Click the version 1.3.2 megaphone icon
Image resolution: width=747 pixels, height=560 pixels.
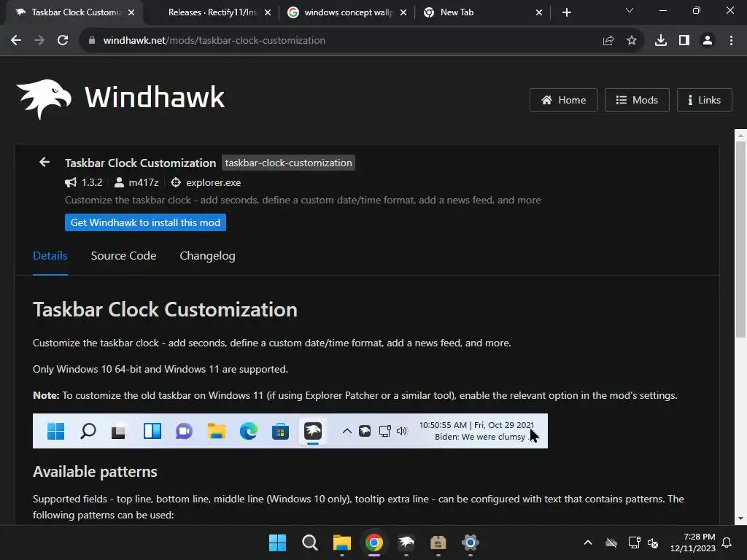click(x=71, y=182)
